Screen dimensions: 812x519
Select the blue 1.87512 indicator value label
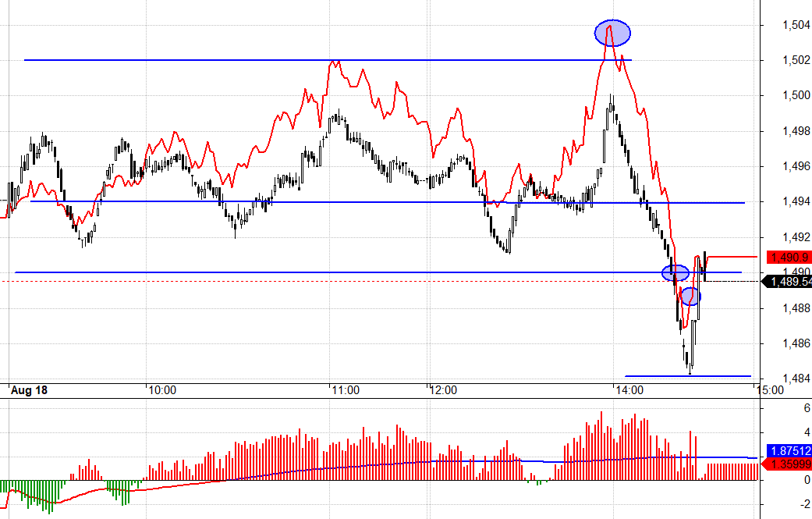click(789, 451)
